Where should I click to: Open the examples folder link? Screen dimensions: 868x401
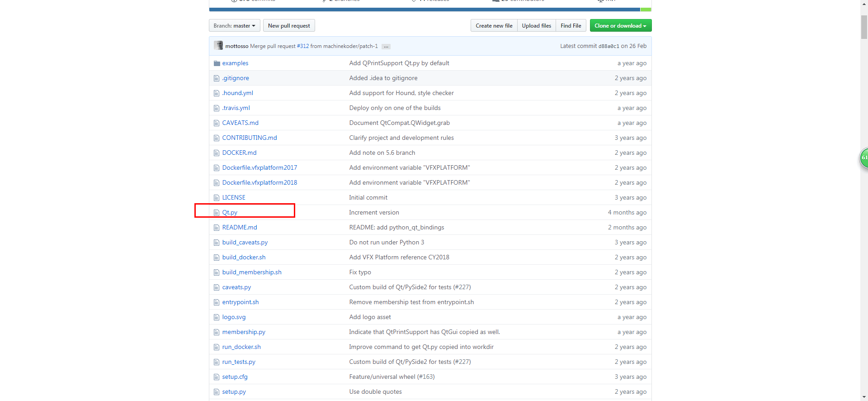235,63
